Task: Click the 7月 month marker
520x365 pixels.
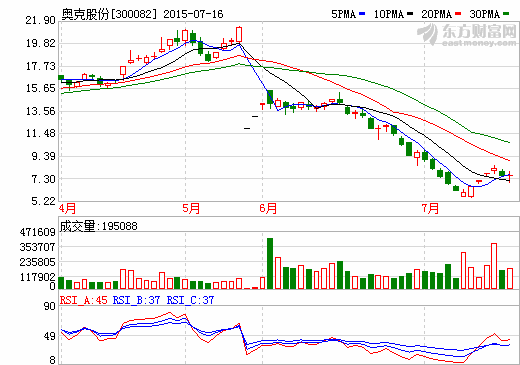Action: tap(430, 209)
